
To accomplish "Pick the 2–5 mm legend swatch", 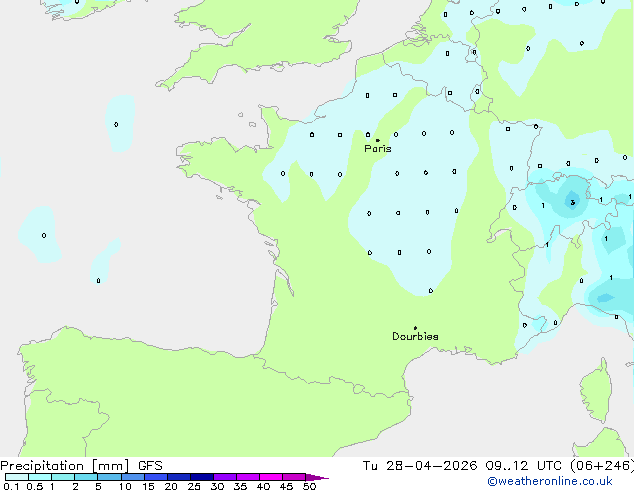I will point(86,477).
